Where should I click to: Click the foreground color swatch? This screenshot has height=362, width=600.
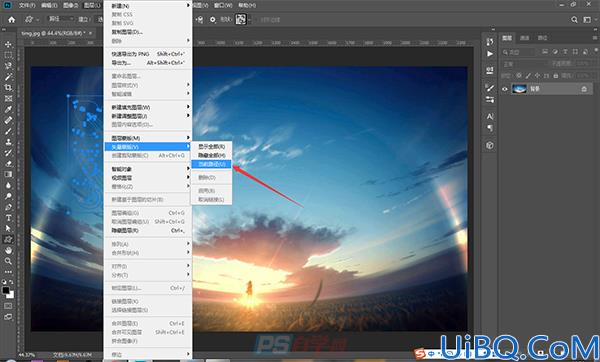pos(6,290)
